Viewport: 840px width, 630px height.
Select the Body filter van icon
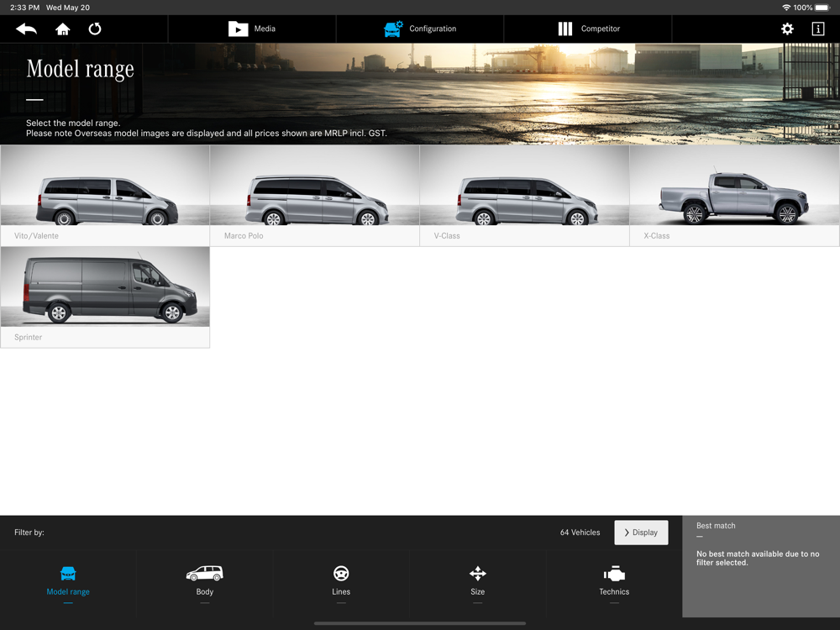click(x=205, y=574)
